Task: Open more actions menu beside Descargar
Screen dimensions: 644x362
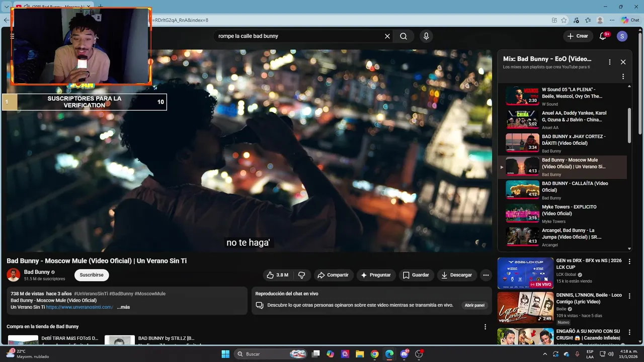Action: (486, 275)
